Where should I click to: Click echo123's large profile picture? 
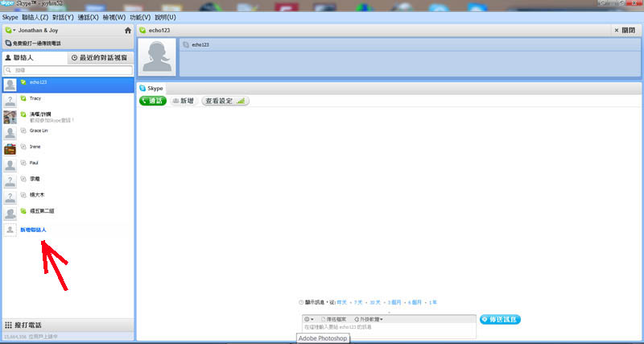[157, 57]
